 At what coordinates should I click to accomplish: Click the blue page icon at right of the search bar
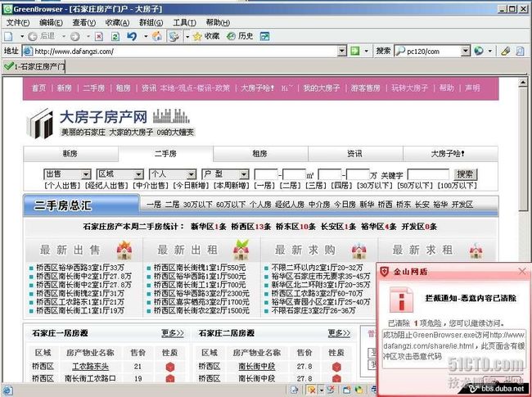tap(520, 52)
